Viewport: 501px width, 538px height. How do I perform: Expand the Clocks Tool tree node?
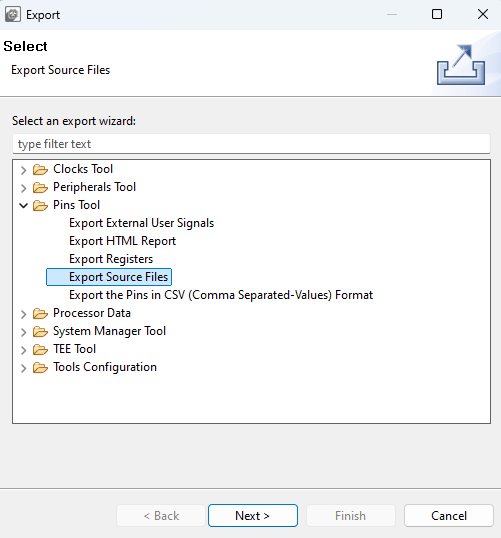pos(23,170)
